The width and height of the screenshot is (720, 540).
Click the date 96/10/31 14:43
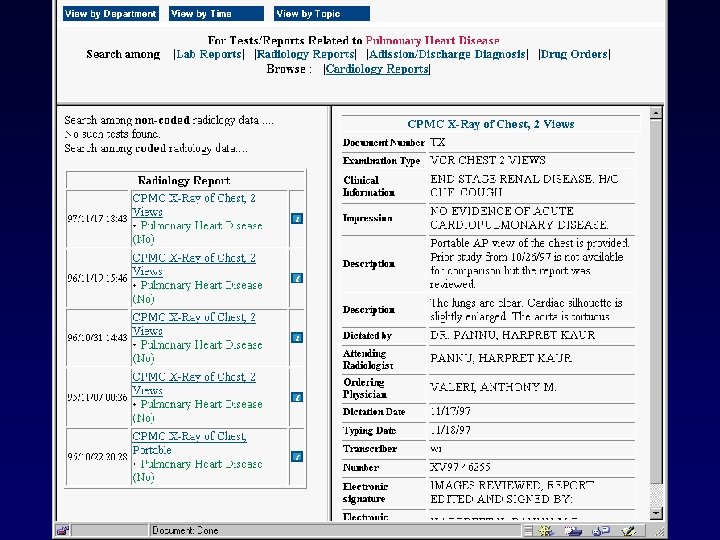point(97,338)
